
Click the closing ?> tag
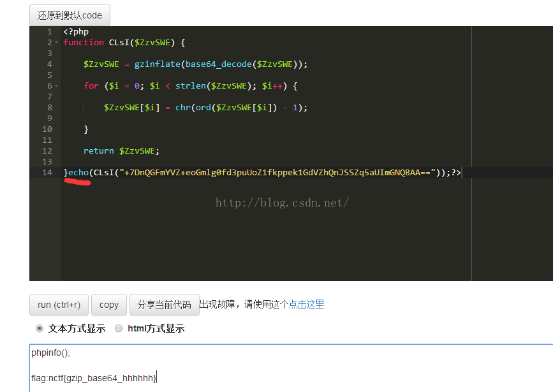[456, 172]
